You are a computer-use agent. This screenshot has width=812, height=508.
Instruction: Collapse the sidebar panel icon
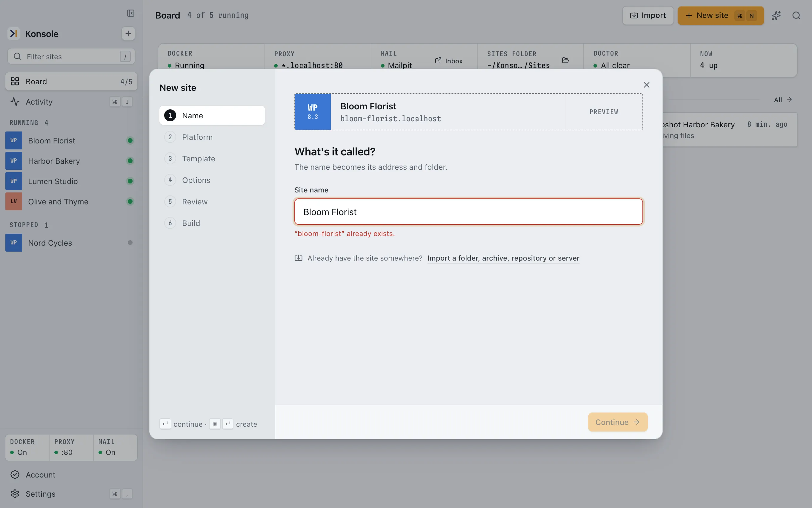click(130, 13)
